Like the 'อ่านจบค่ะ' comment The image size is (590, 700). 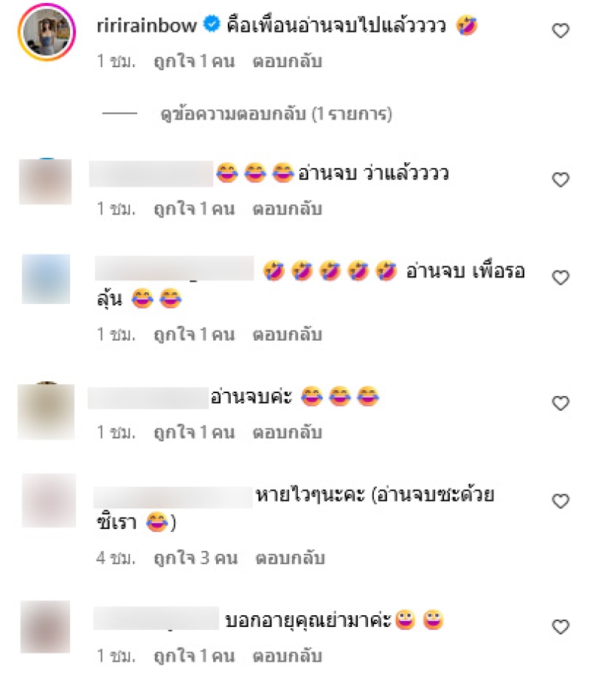pyautogui.click(x=560, y=403)
